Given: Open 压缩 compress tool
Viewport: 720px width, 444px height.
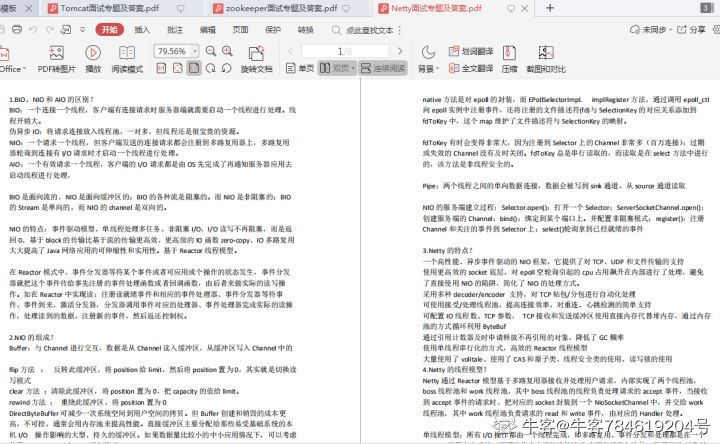Looking at the screenshot, I should (509, 59).
